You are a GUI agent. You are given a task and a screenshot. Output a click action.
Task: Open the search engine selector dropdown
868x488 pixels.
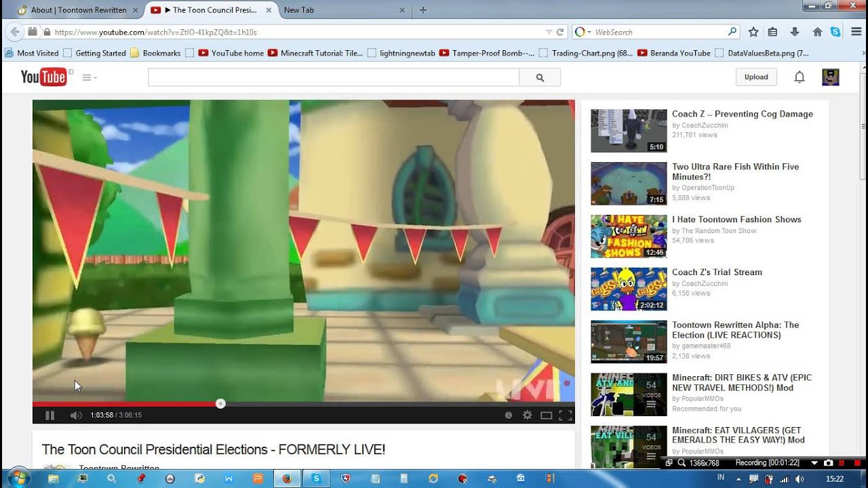583,32
